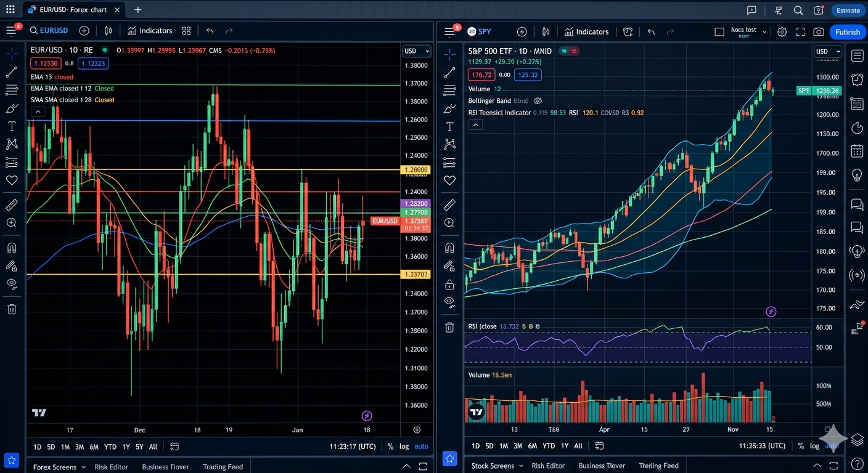
Task: Toggle lock drawings pencil in left chart toolbar
Action: click(x=12, y=265)
